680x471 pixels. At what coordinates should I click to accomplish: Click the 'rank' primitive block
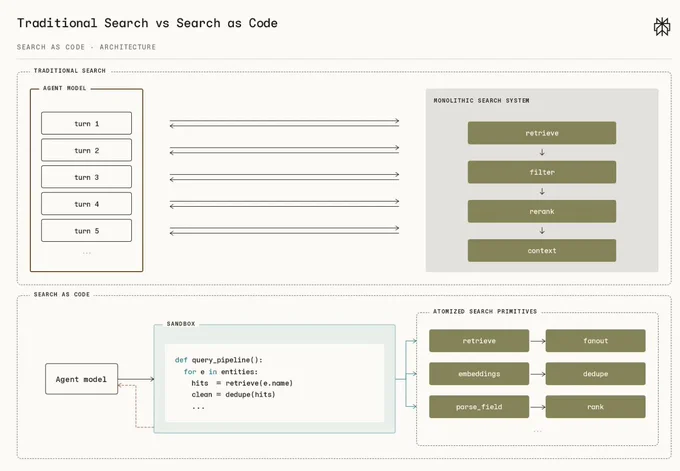click(595, 407)
